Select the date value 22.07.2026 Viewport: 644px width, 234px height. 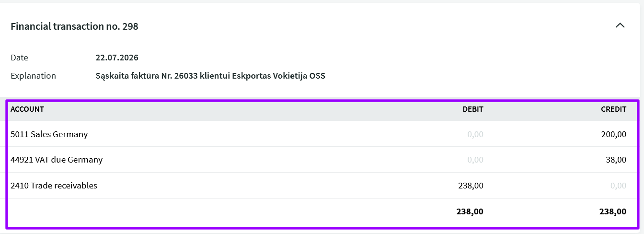coord(117,58)
